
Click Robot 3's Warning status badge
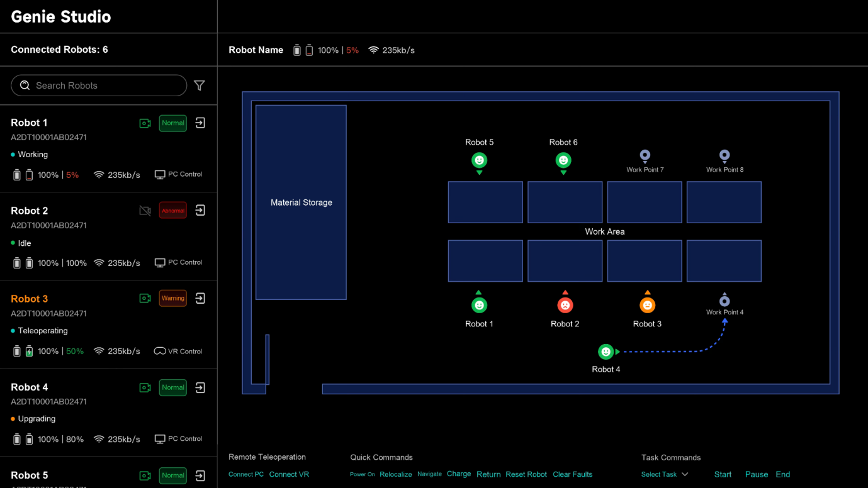pos(172,298)
